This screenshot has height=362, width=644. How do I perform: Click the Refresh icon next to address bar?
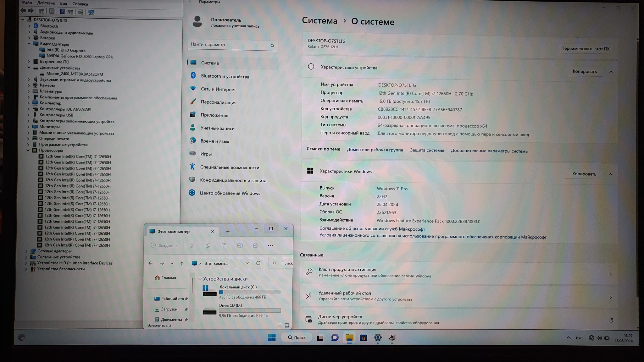pos(258,263)
